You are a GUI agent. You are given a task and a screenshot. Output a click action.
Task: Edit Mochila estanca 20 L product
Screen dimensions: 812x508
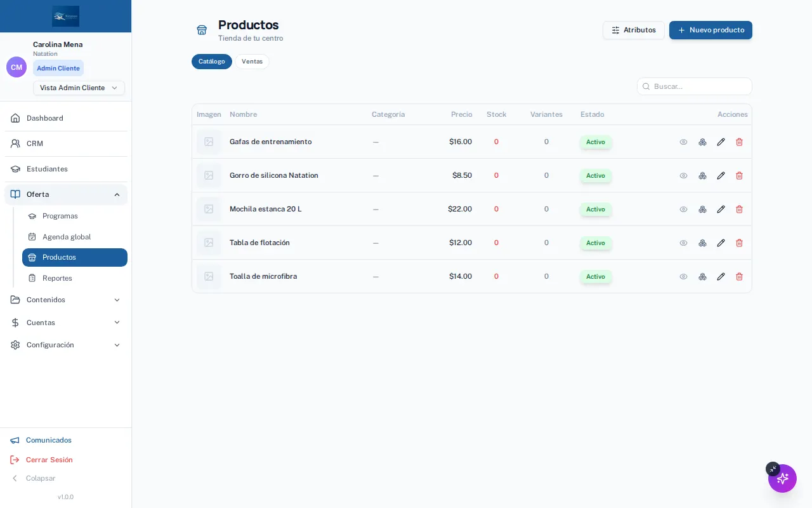(x=721, y=209)
